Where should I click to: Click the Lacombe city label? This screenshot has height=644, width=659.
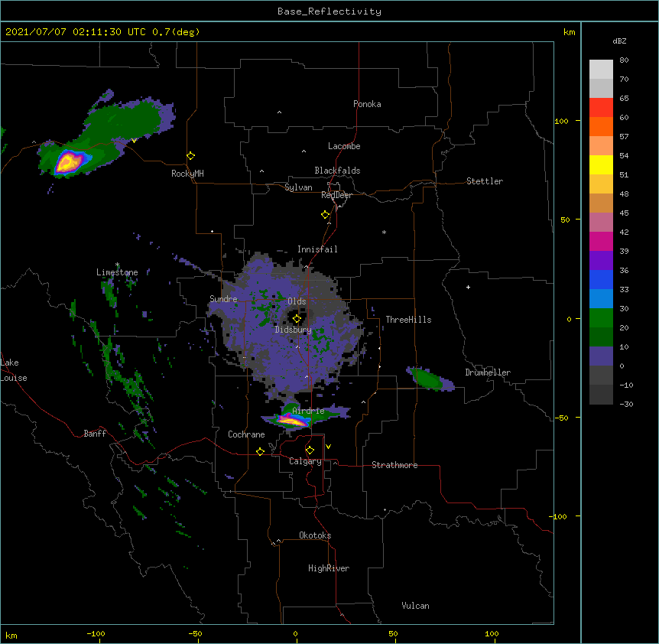(x=344, y=146)
